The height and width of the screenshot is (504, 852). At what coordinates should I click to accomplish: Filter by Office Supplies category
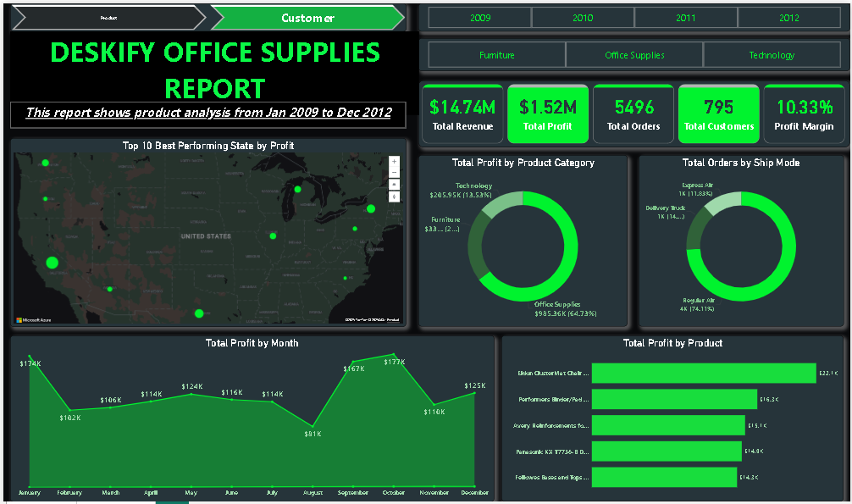click(x=634, y=55)
